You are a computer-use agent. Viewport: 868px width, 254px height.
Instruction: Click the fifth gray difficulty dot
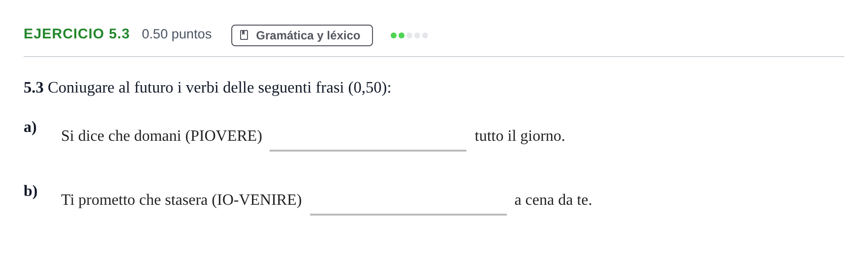coord(425,35)
